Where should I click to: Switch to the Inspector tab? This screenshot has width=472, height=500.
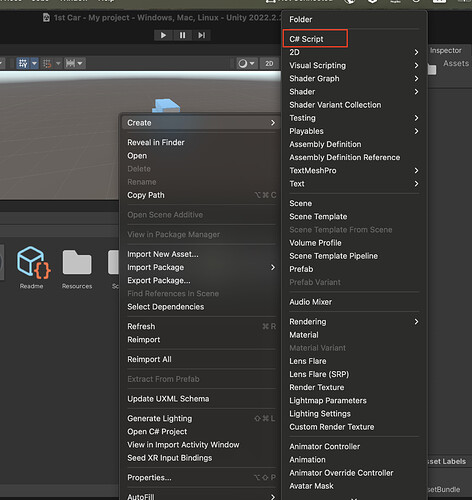click(445, 51)
